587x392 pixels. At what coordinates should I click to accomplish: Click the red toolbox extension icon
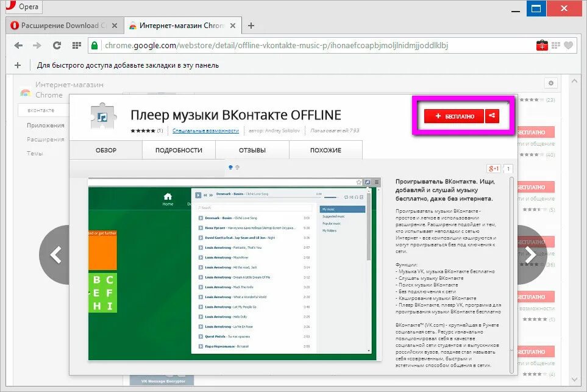click(542, 46)
